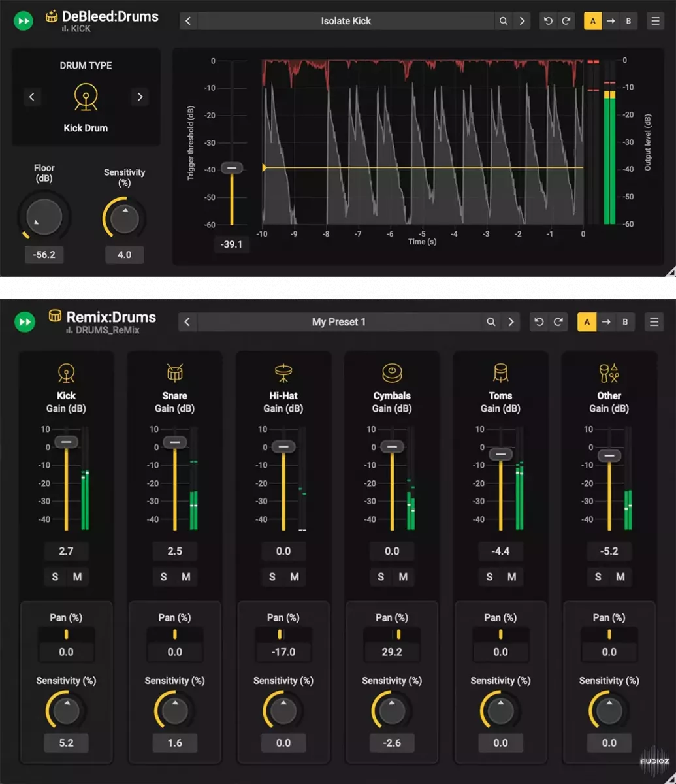
Task: Click the Snare Sensitivity knob
Action: tap(175, 710)
